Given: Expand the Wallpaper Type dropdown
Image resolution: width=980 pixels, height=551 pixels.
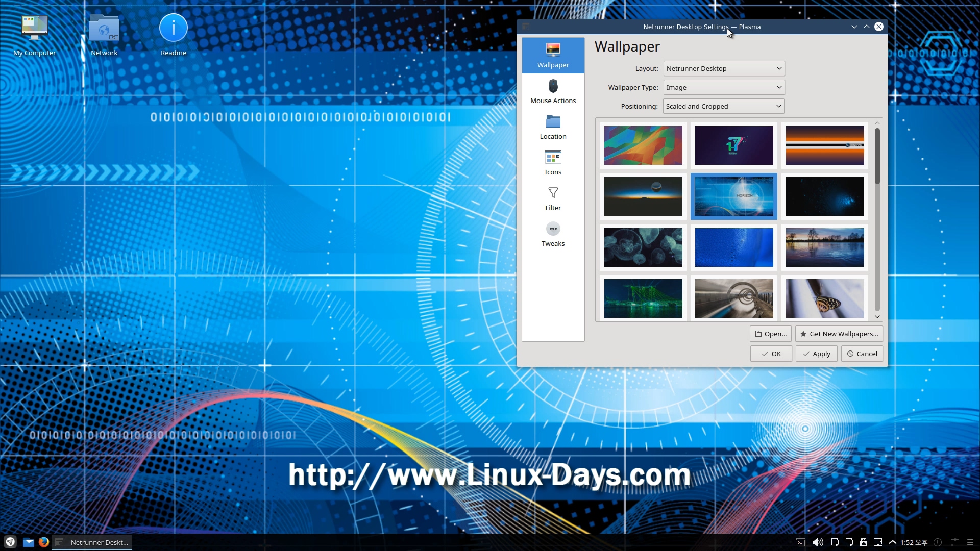Looking at the screenshot, I should 724,87.
